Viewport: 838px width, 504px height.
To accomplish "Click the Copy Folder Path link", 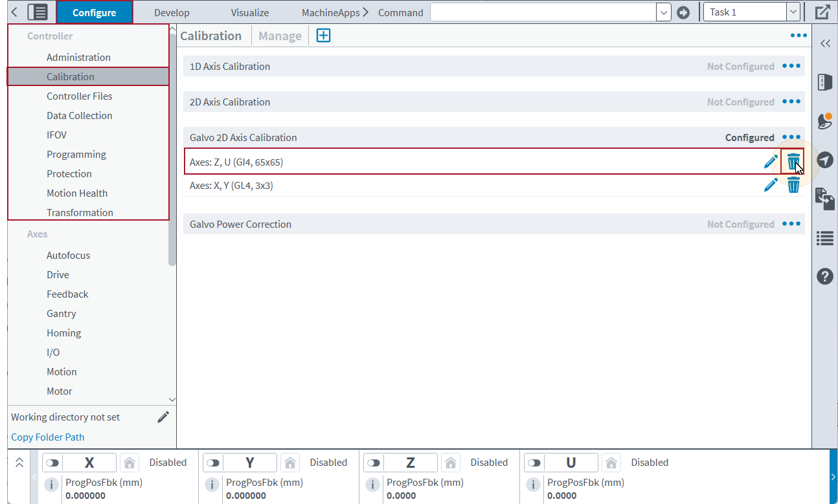I will [48, 437].
